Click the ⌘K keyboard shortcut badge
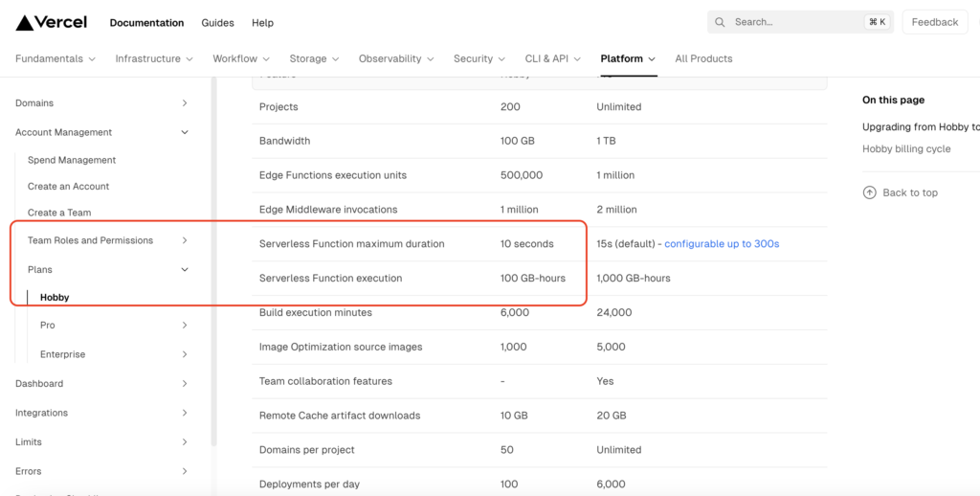Image resolution: width=980 pixels, height=496 pixels. (x=877, y=22)
